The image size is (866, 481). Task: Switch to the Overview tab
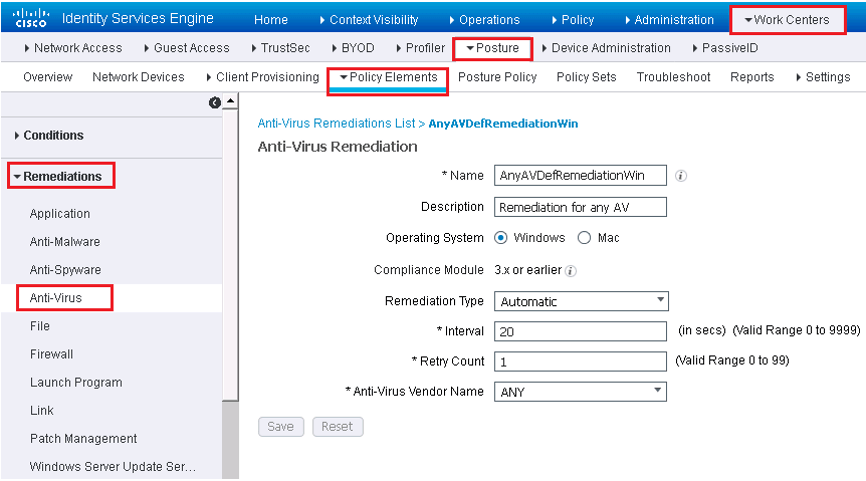click(x=47, y=77)
